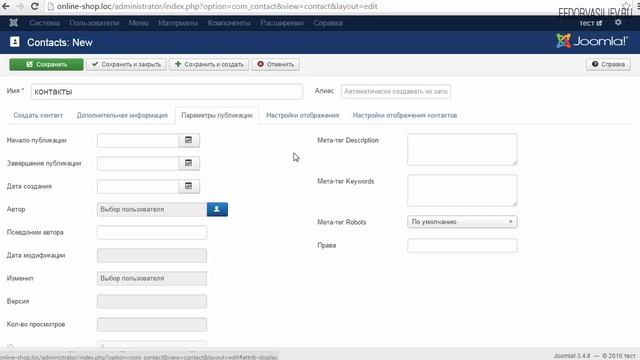Click the Дата создания date field
Screen dimensions: 640x360
[138, 186]
